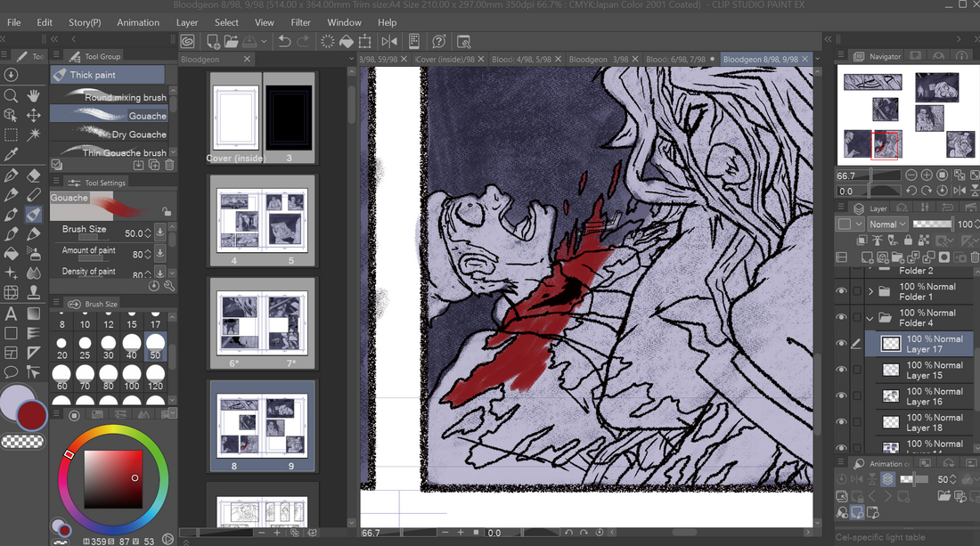Open the Animation menu
The width and height of the screenshot is (980, 546).
pos(138,22)
